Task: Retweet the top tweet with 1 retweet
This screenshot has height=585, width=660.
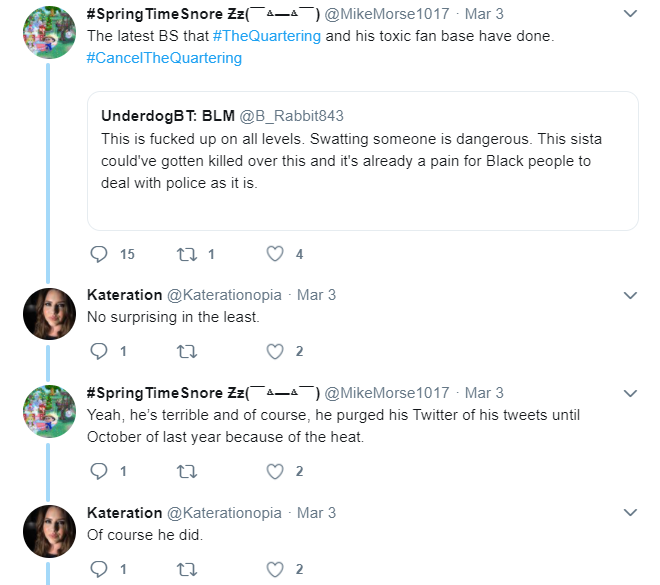Action: pyautogui.click(x=186, y=254)
